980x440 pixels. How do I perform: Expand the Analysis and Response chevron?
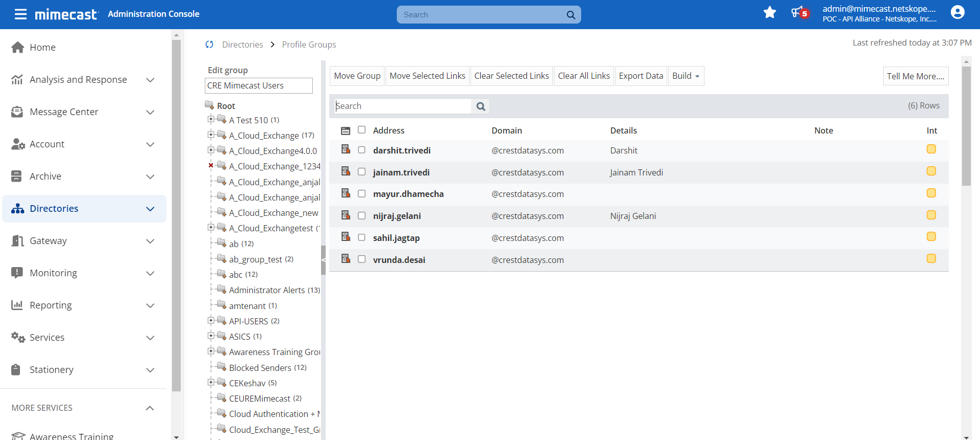150,80
